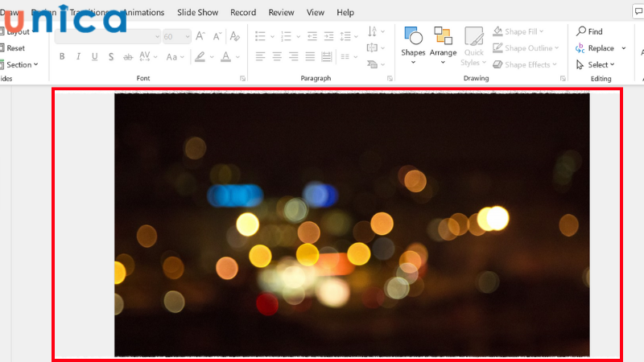
Task: Open the Slide Show tab
Action: 197,13
